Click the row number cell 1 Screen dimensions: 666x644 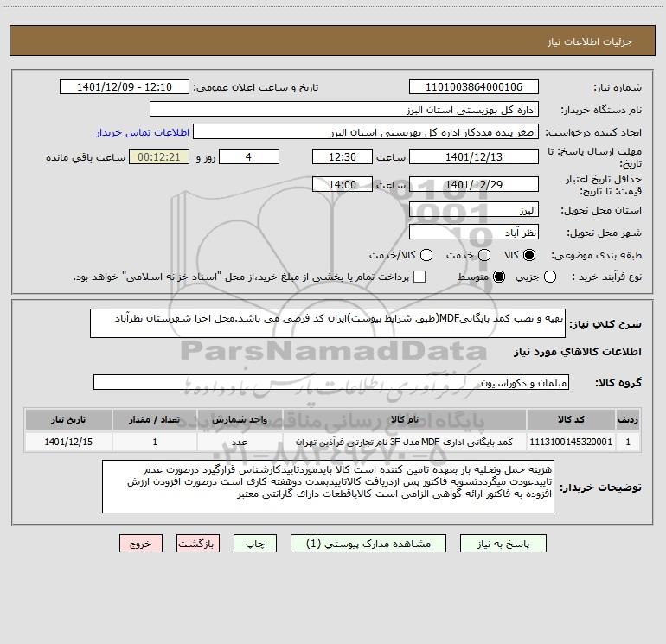[628, 442]
